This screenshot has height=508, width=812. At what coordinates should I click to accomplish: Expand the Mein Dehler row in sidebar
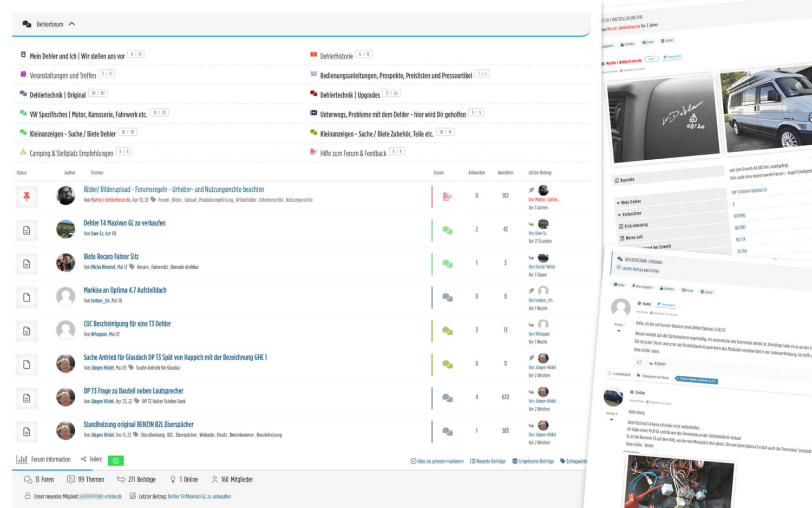[630, 202]
